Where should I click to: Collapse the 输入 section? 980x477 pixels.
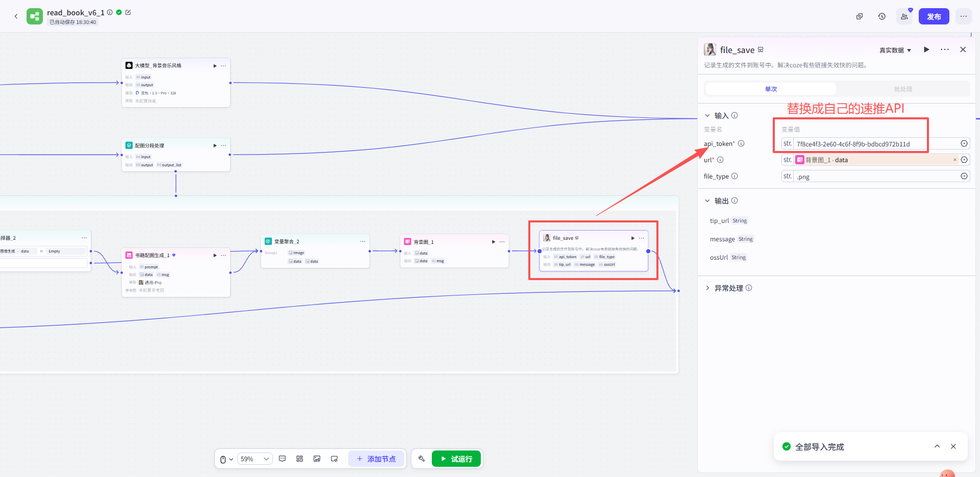[707, 115]
